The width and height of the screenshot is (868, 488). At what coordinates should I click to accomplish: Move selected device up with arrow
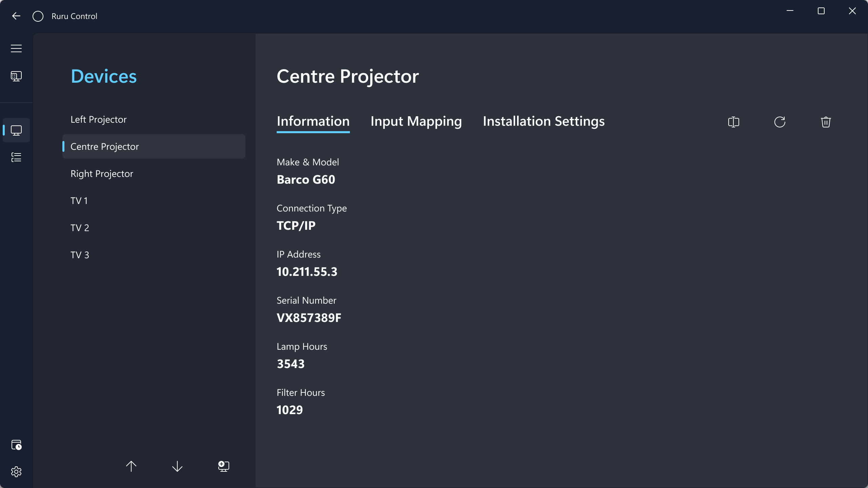[x=131, y=466]
